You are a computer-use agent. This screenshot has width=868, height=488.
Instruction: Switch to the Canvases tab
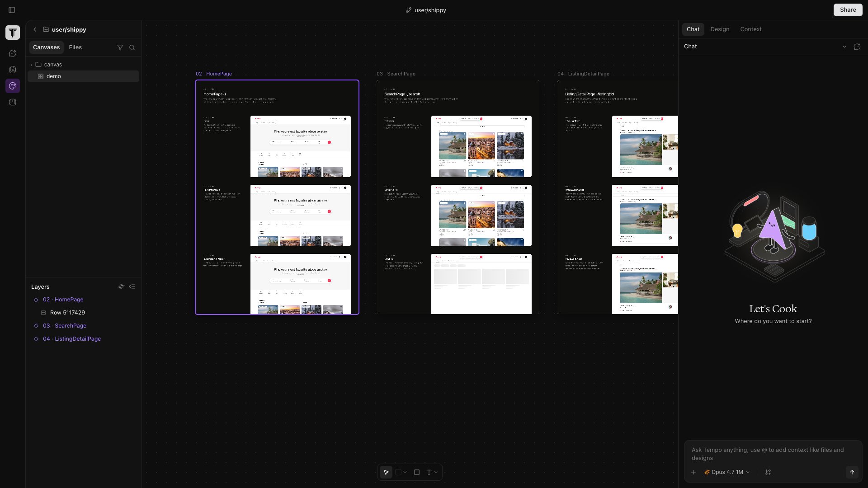[x=46, y=47]
